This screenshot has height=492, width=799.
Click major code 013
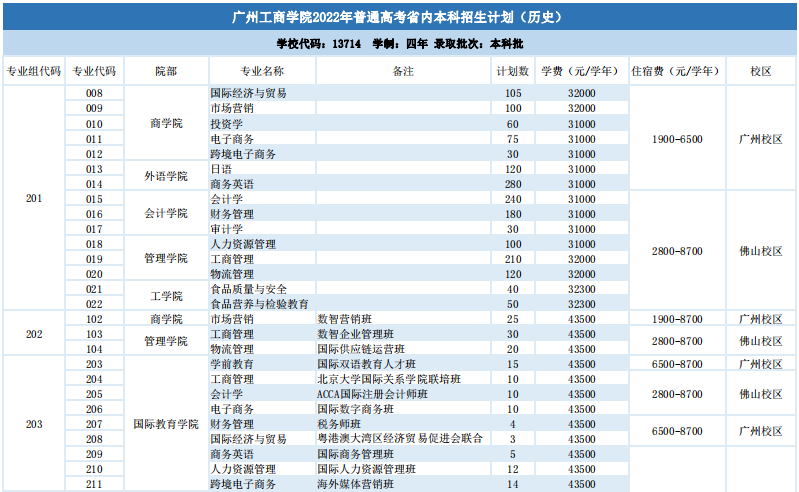[x=94, y=169]
